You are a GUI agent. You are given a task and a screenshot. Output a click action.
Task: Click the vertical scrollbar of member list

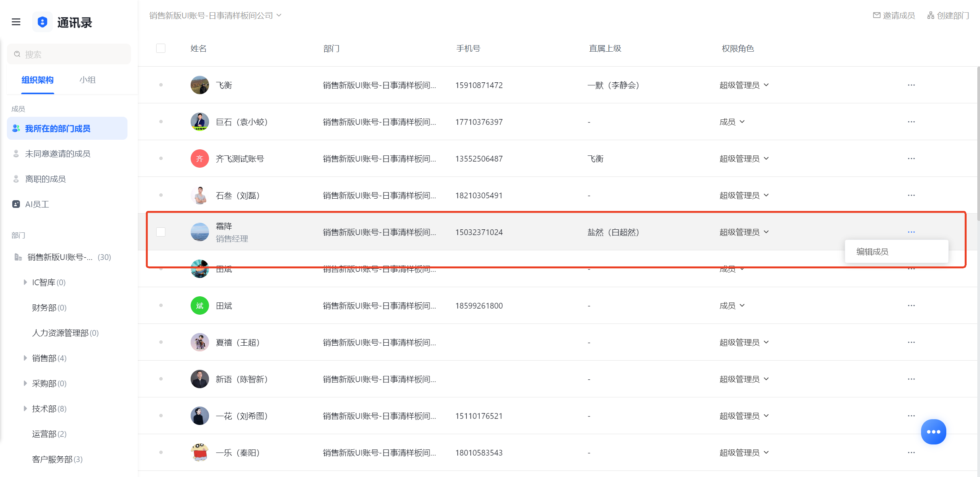click(978, 144)
